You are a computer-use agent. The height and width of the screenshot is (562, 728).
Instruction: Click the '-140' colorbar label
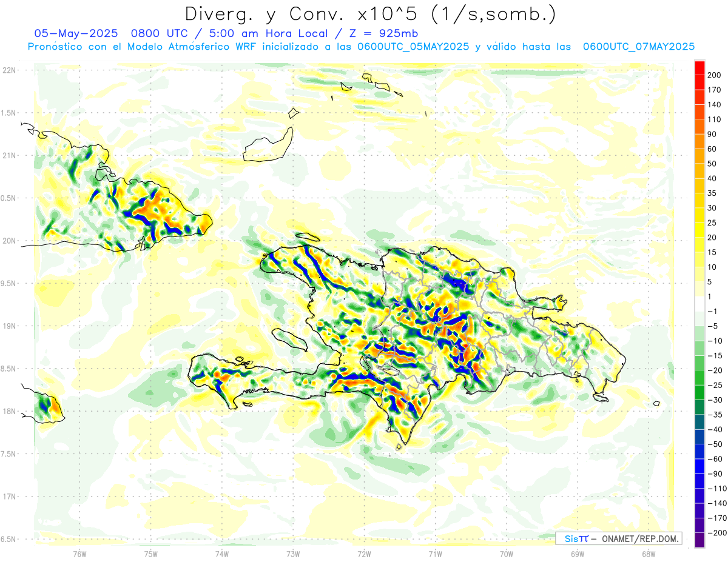point(716,504)
